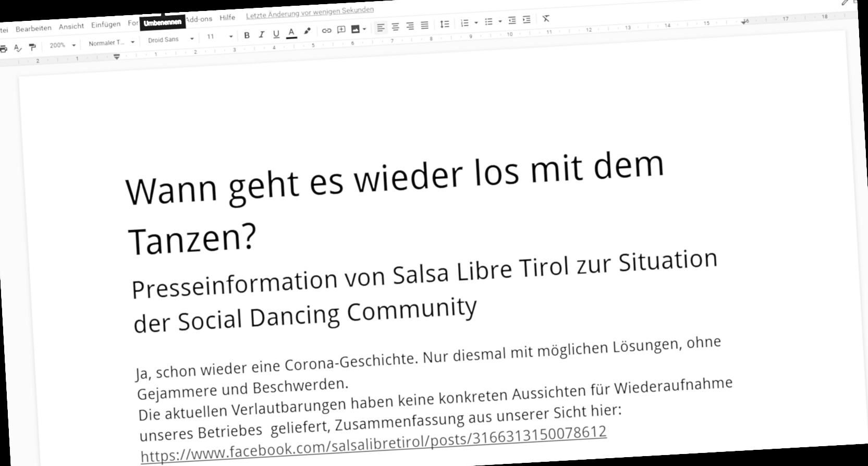Click the line 'unseres Betriebes geliefert'
868x466 pixels.
(381, 422)
